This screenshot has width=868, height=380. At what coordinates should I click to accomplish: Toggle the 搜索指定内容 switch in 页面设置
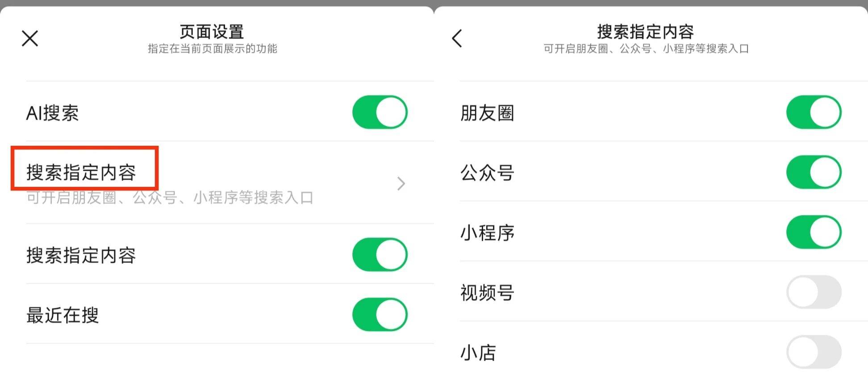pyautogui.click(x=380, y=255)
